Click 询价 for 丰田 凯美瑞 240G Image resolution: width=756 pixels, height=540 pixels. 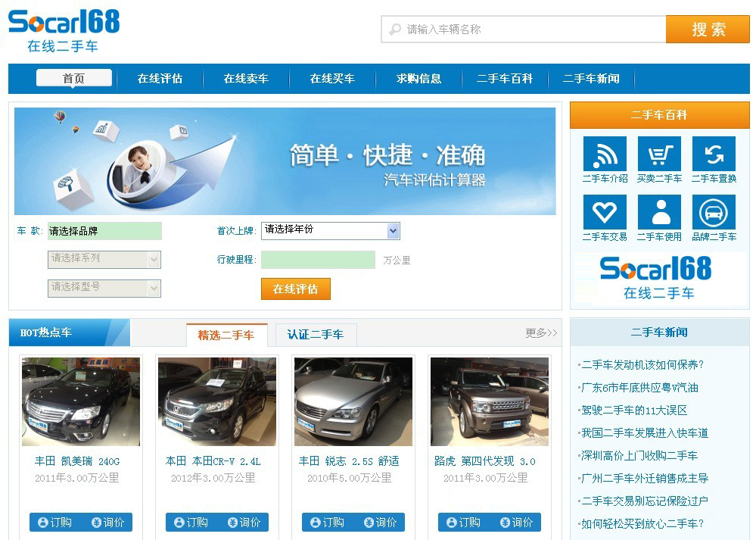click(107, 522)
